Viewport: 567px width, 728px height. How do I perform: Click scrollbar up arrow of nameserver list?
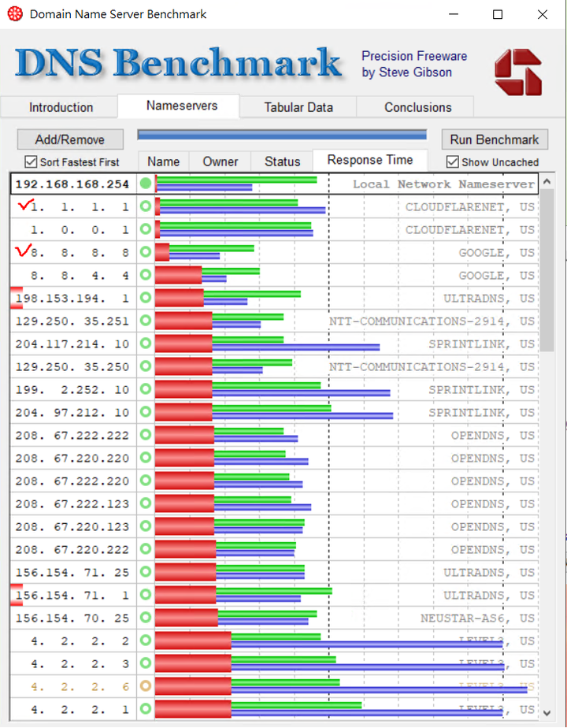[x=547, y=181]
